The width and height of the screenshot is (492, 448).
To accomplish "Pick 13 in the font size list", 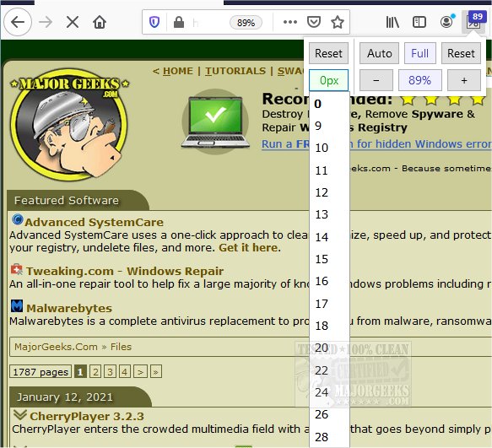I will (x=329, y=214).
